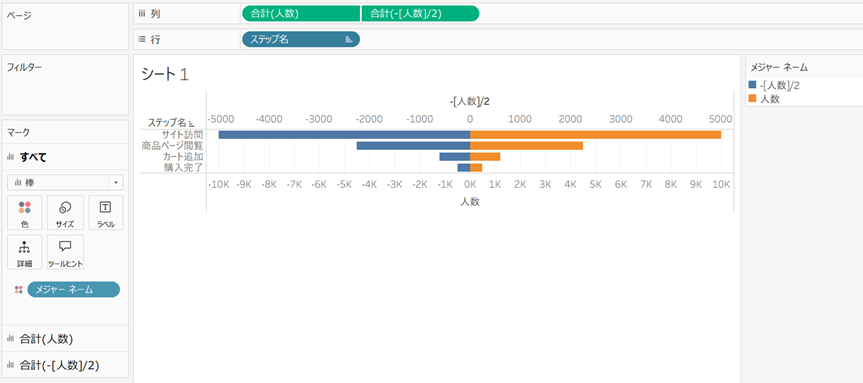Viewport: 863px width, 383px height.
Task: Click the ページ shelf panel
Action: pos(65,26)
